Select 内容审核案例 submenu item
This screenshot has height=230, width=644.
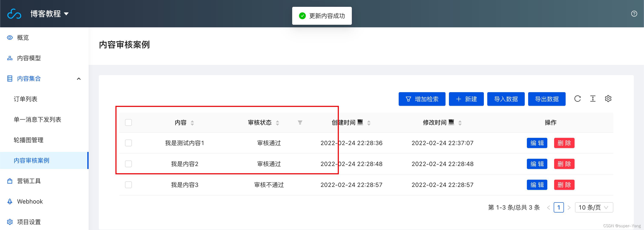[x=44, y=160]
